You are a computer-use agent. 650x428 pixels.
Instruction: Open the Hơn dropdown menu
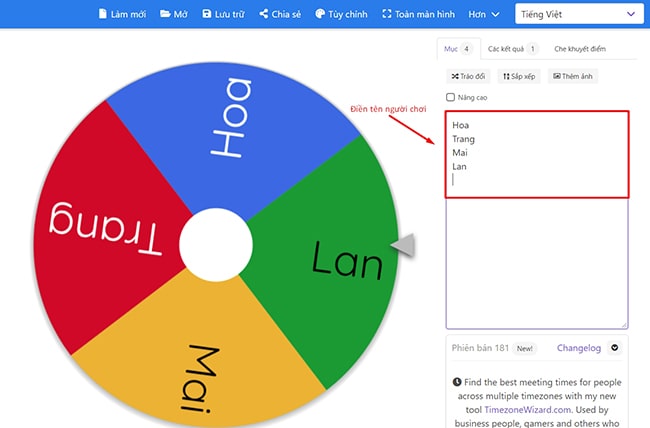point(483,14)
